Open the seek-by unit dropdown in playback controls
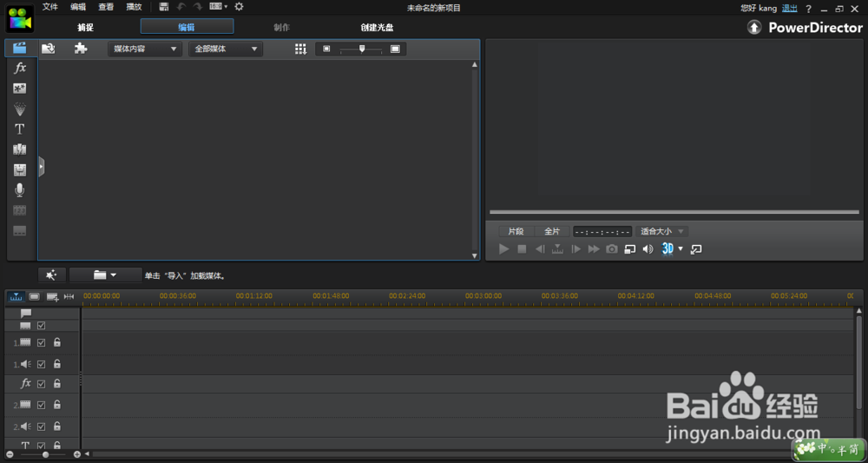Viewport: 868px width, 463px height. click(x=558, y=249)
